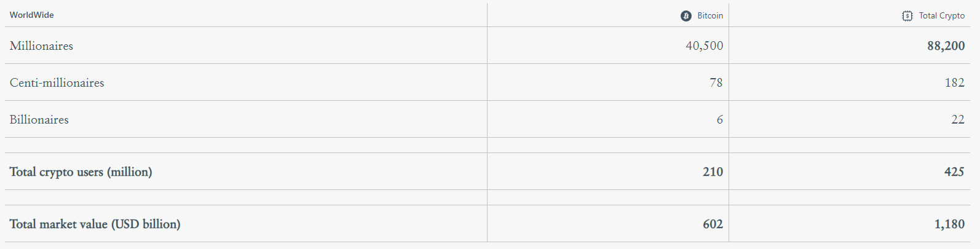The width and height of the screenshot is (980, 249).
Task: Click the WorldWide header label
Action: click(32, 15)
